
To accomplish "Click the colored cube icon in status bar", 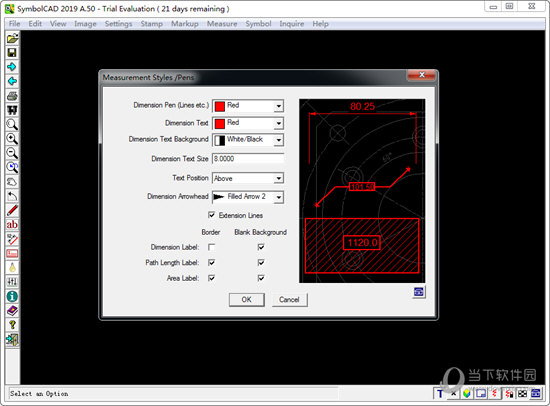I will [467, 394].
